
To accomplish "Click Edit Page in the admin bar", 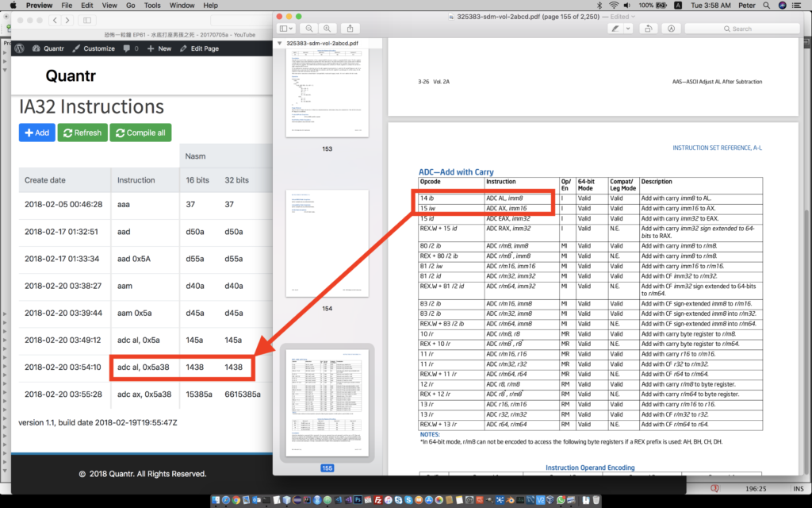I will [199, 48].
